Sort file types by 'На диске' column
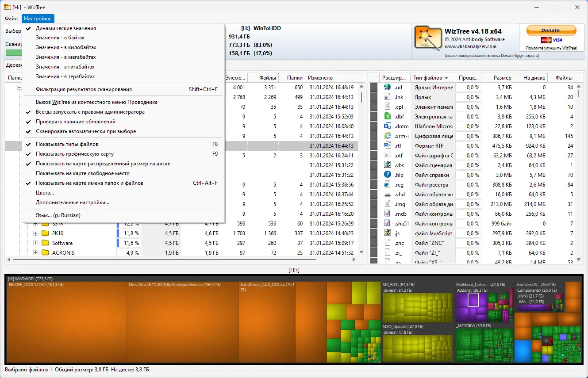Viewport: 588px width, 378px height. click(531, 78)
